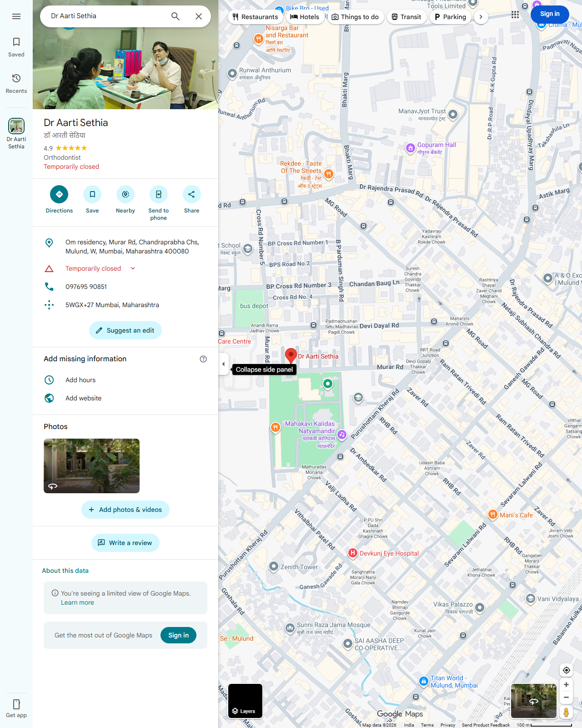Viewport: 582px width, 728px height.
Task: Select Vikas Palazzo marker
Action: tap(479, 607)
